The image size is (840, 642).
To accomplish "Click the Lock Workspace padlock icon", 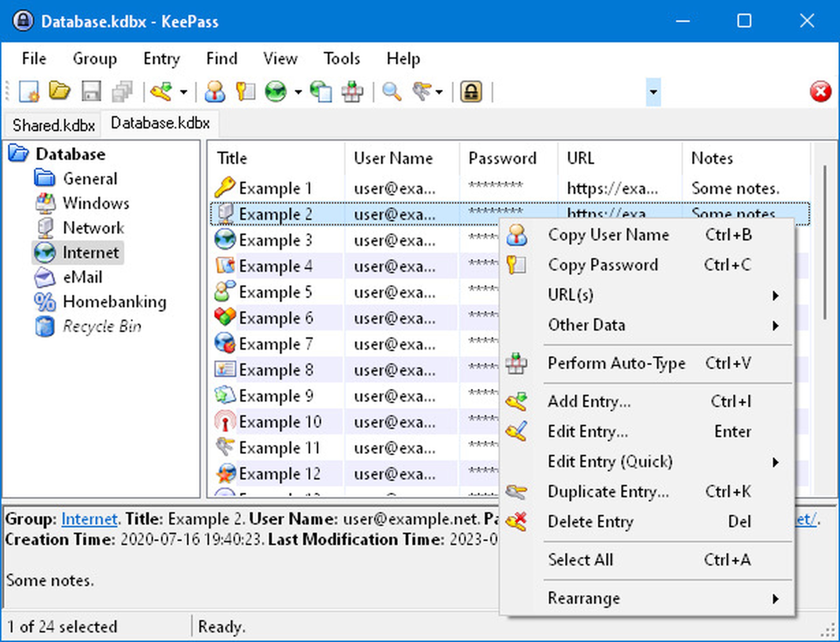I will (471, 92).
